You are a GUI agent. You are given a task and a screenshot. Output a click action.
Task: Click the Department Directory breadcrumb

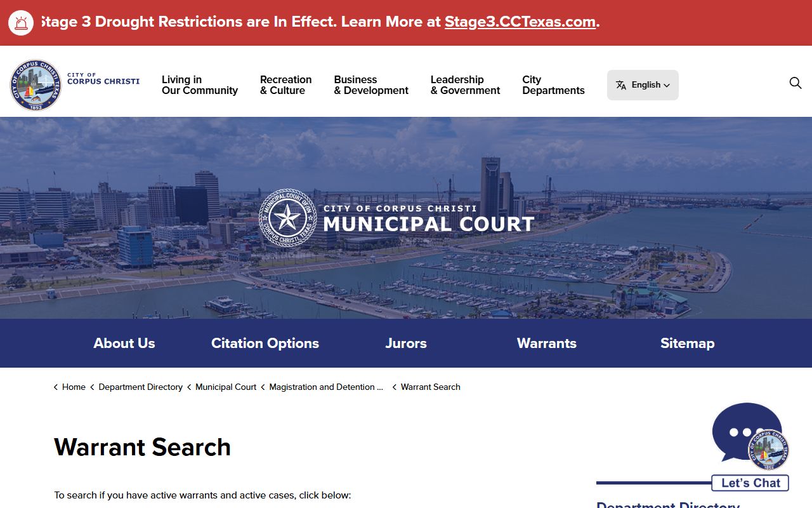(140, 387)
